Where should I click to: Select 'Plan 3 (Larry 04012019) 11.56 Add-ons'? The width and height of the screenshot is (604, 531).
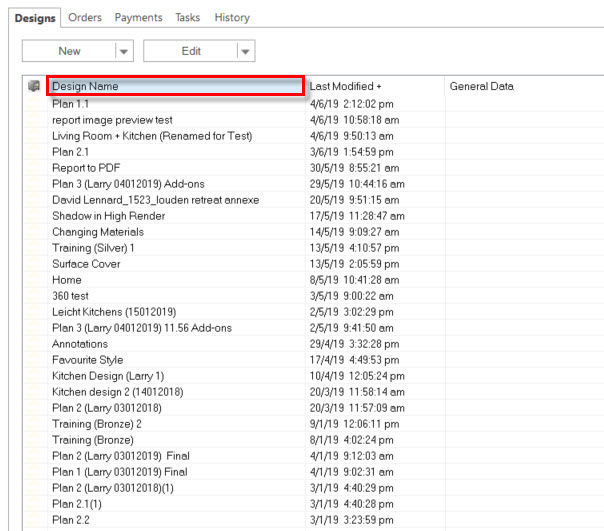142,328
